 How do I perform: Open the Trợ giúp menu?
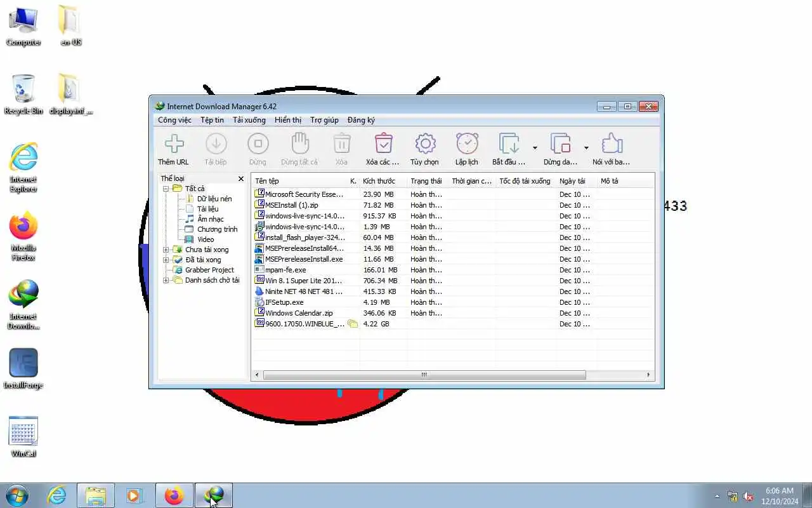[x=324, y=120]
